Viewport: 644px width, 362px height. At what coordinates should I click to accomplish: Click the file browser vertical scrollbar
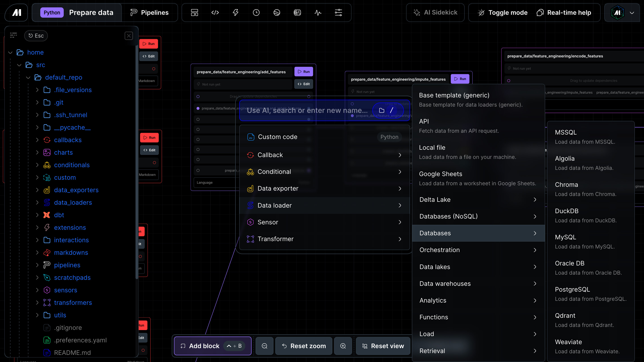[x=137, y=162]
